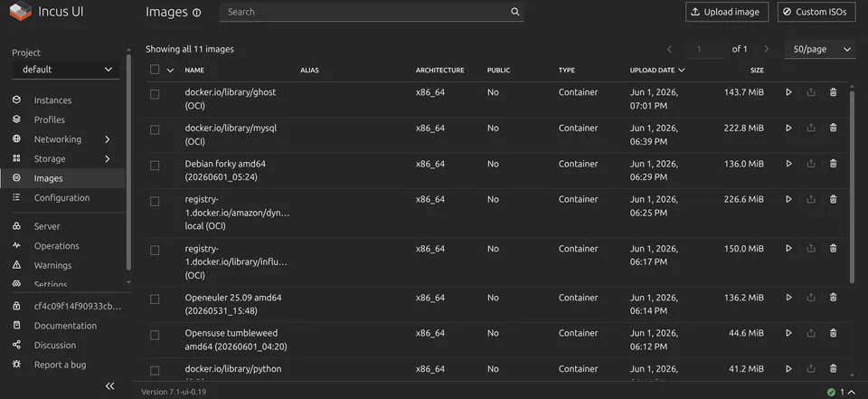Check the docker.io/library/python row checkbox
Viewport: 868px width, 399px height.
click(x=155, y=371)
